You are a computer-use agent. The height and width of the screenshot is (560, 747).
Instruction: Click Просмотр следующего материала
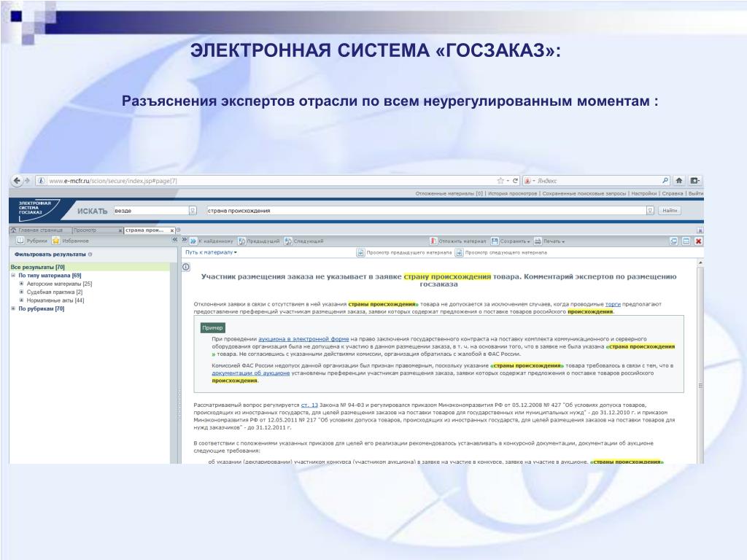coord(501,253)
